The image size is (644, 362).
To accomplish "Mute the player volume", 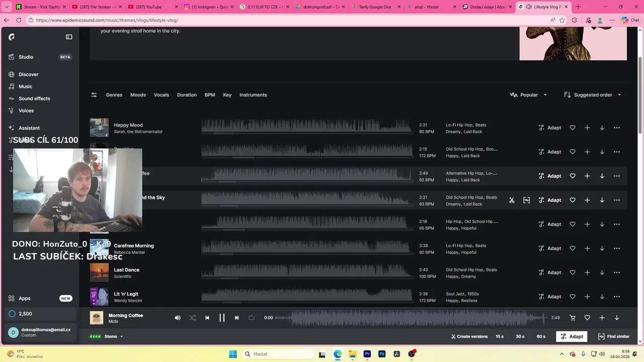I will (178, 318).
